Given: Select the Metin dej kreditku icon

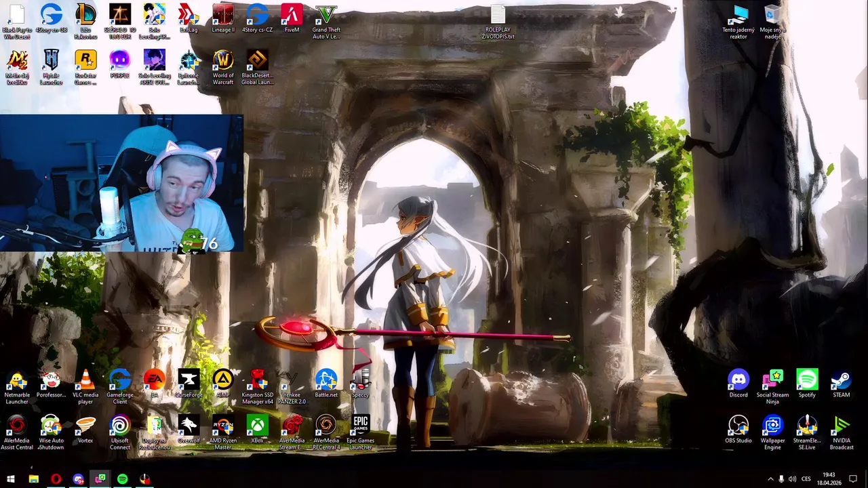Looking at the screenshot, I should (x=17, y=67).
